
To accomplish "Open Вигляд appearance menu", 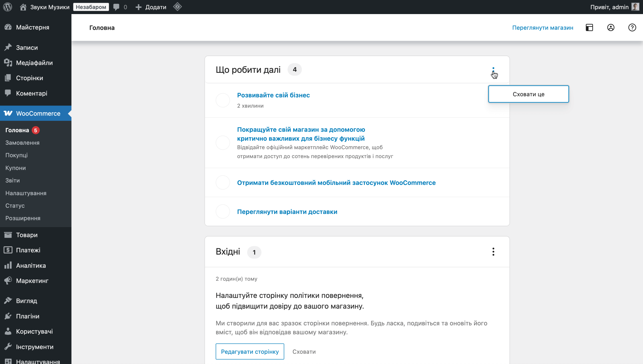I will pos(36,301).
